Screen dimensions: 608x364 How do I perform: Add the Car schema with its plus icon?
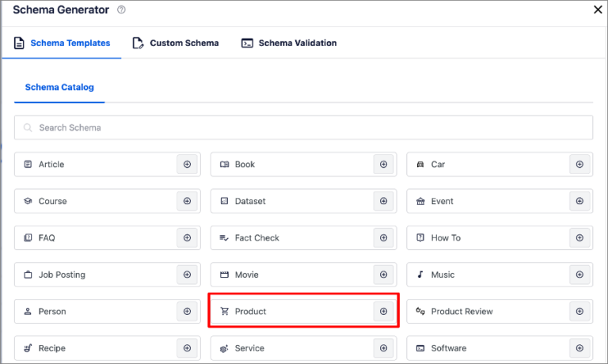(579, 165)
